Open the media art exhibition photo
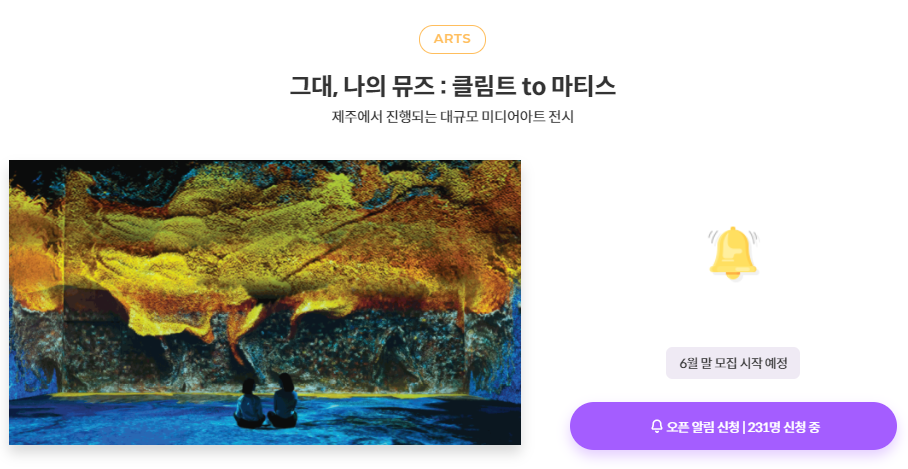The width and height of the screenshot is (908, 469). [265, 302]
